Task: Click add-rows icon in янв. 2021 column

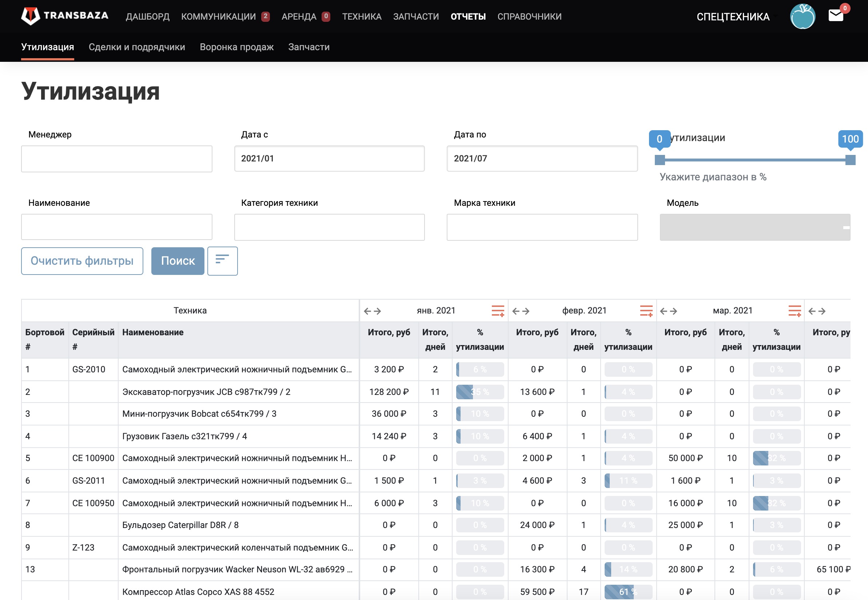Action: [498, 311]
